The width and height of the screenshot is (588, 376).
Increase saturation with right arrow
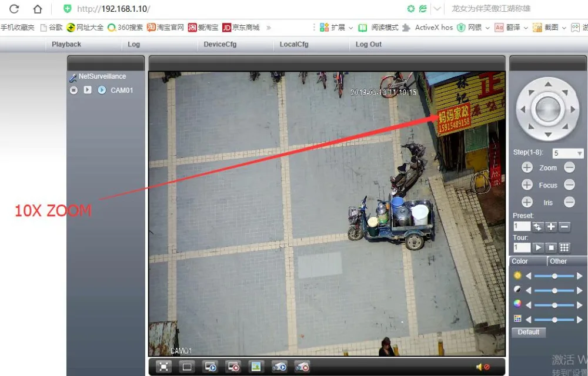(x=579, y=305)
